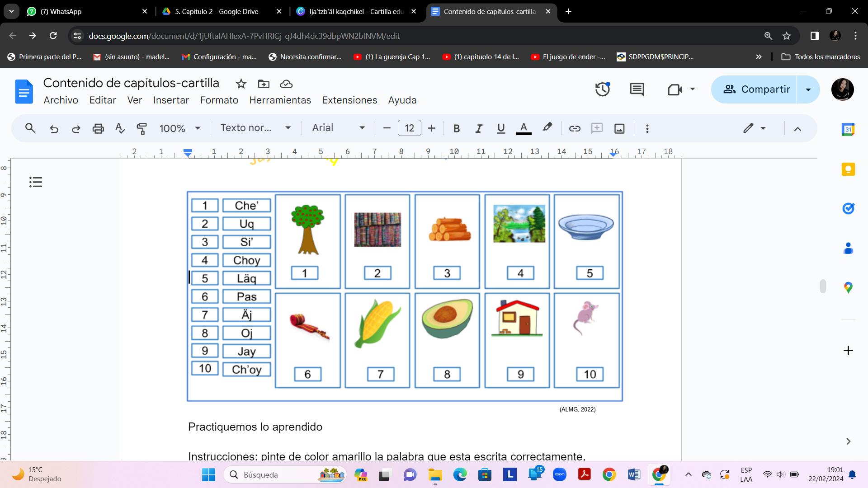Increase font size with plus button
The image size is (868, 488).
pyautogui.click(x=431, y=128)
